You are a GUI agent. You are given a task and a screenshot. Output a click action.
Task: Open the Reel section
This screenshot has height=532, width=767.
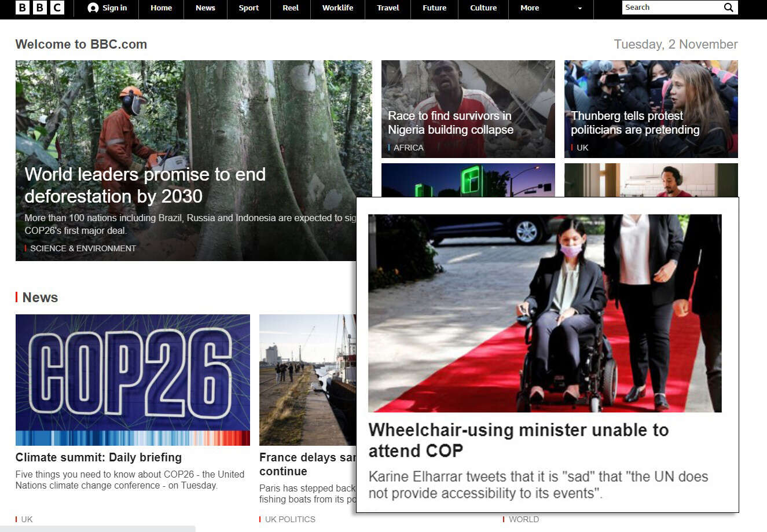click(x=291, y=8)
